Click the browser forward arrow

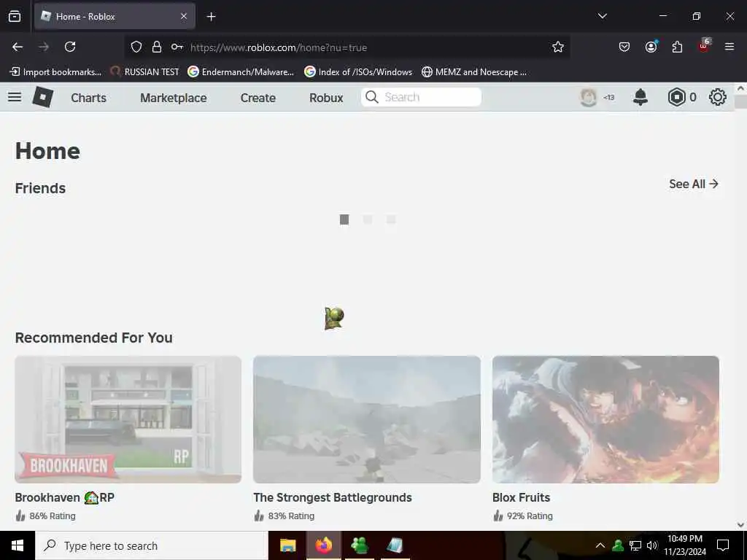pos(44,47)
